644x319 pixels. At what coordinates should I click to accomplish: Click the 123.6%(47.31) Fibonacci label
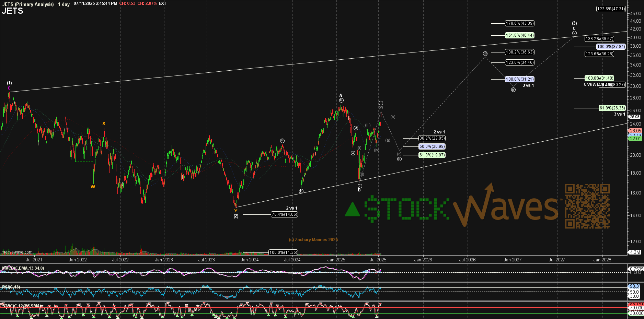coord(611,9)
